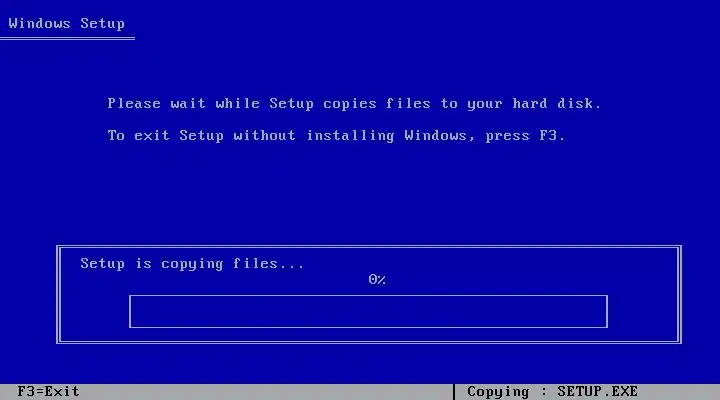The width and height of the screenshot is (720, 400).
Task: Click the empty copy progress bar
Action: pyautogui.click(x=368, y=311)
